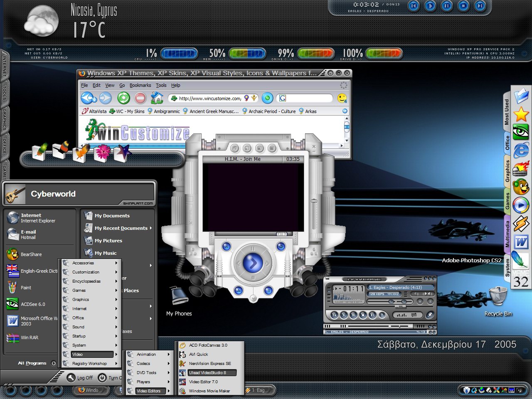Image resolution: width=532 pixels, height=399 pixels.
Task: Expand the Graphics program folder
Action: click(x=90, y=299)
